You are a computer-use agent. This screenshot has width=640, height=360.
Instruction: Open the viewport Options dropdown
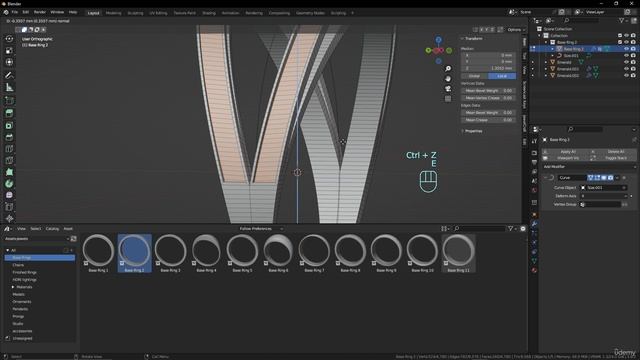point(516,30)
